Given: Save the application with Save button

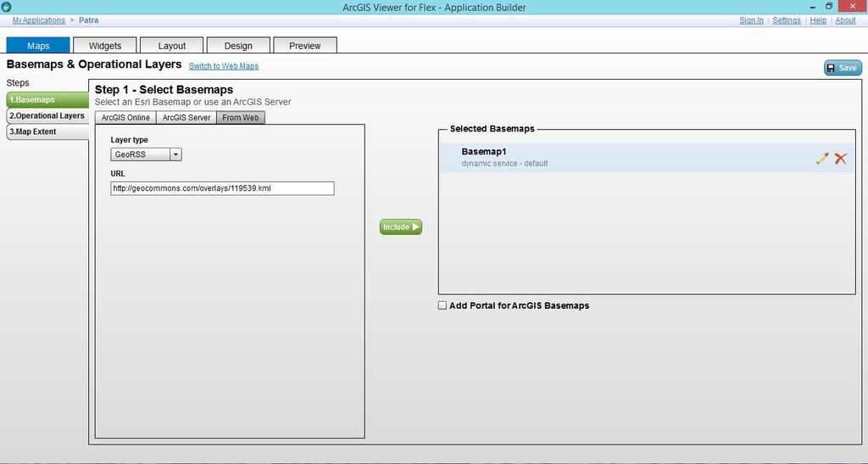Looking at the screenshot, I should (x=843, y=68).
